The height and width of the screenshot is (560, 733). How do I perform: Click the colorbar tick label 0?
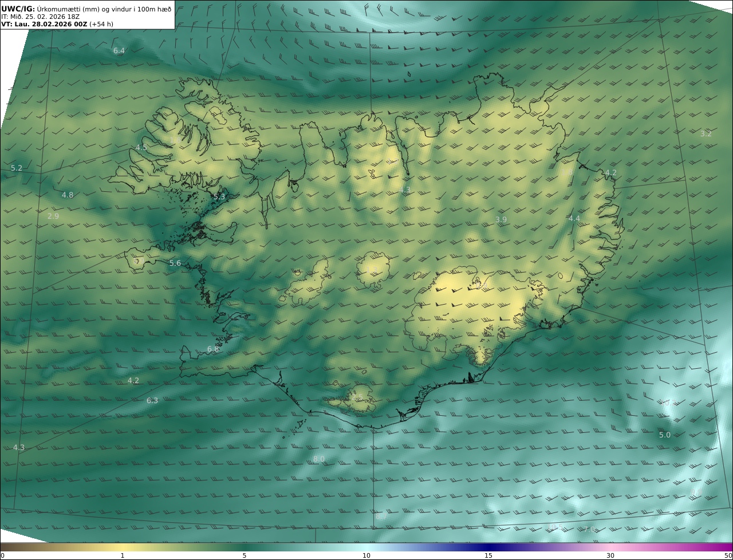2,555
